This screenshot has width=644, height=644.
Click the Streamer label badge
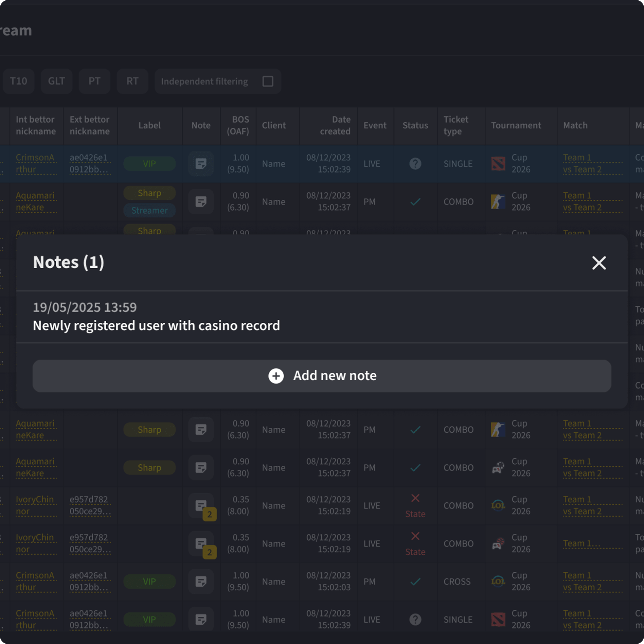(x=149, y=211)
